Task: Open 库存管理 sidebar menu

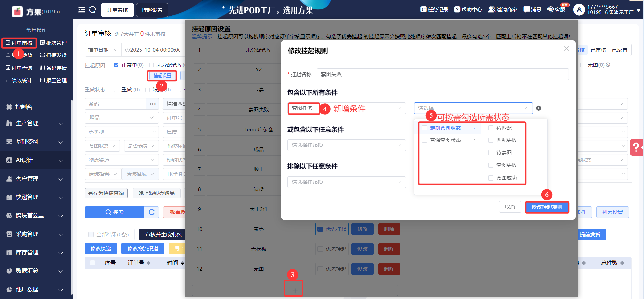Action: (x=35, y=253)
